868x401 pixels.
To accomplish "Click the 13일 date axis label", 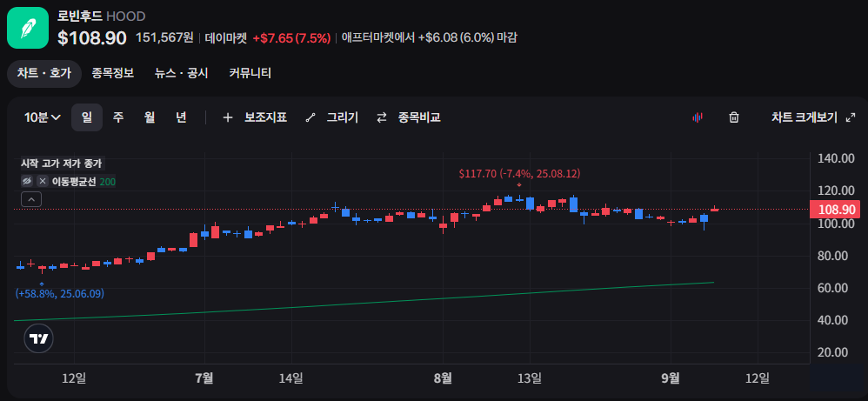I will click(x=530, y=378).
